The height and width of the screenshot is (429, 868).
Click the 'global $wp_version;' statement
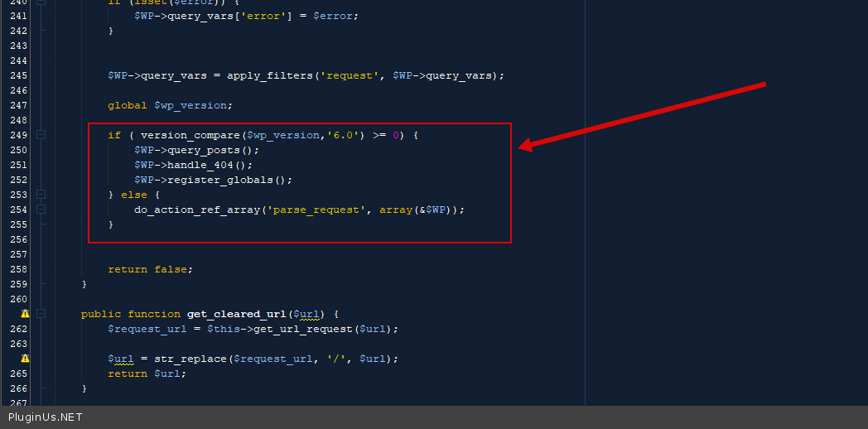[x=170, y=105]
